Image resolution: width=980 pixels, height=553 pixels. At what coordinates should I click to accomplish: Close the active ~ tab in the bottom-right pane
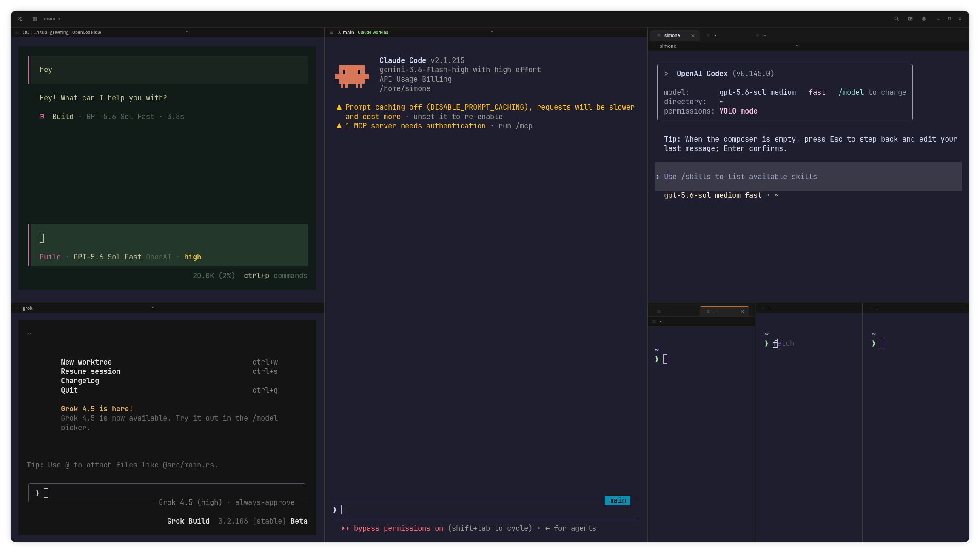(x=742, y=311)
